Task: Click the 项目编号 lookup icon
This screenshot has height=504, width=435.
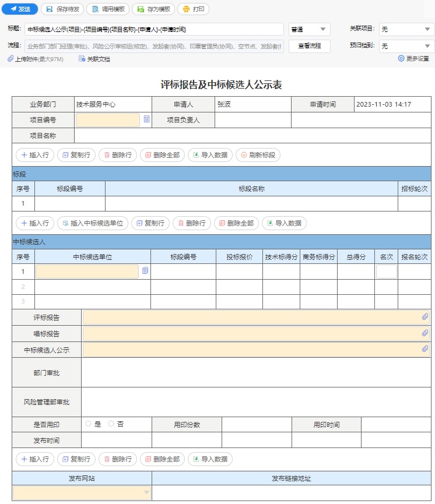Action: point(147,119)
